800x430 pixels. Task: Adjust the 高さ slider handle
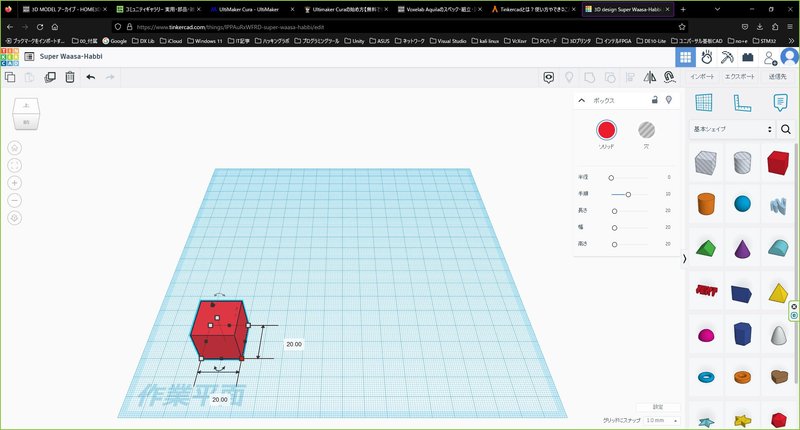pos(614,245)
